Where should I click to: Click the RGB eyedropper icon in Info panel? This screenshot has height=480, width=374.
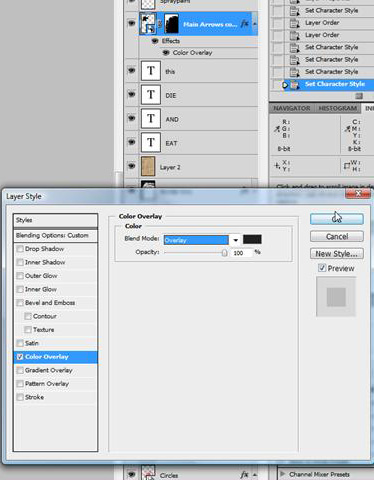(x=277, y=129)
